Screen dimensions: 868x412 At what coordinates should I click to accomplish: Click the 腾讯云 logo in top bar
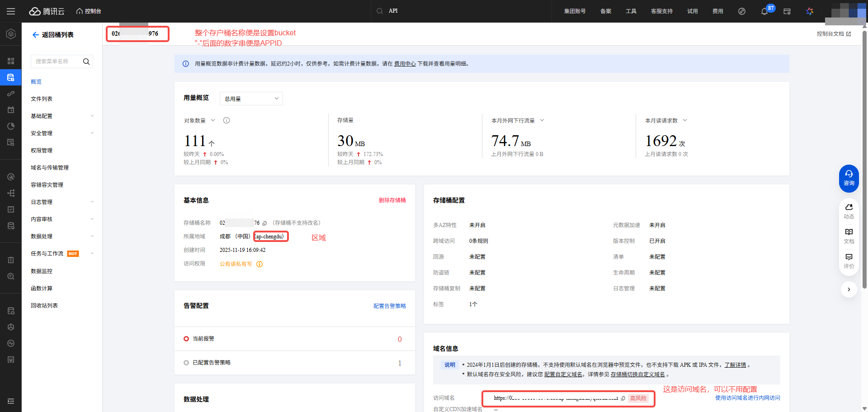point(47,11)
